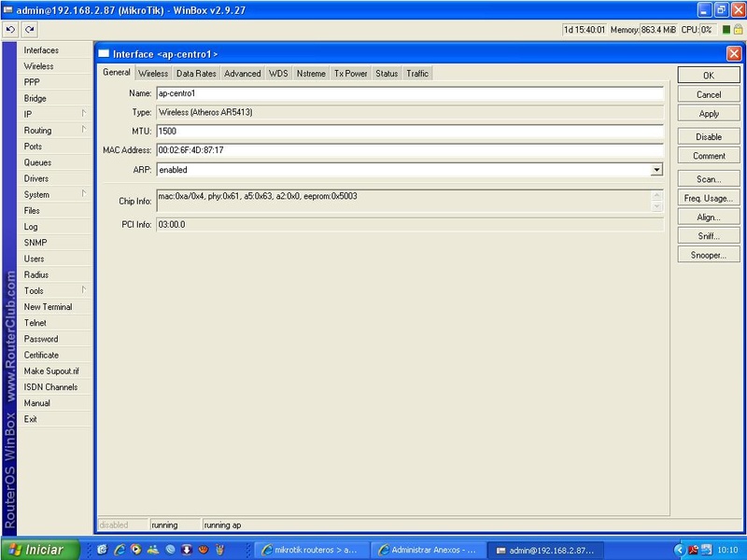Open the Radius menu

(54, 274)
